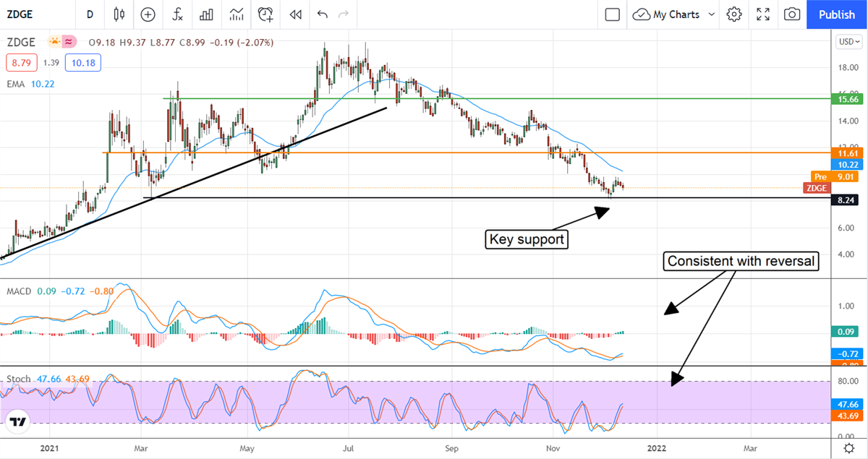This screenshot has height=459, width=868.
Task: Open the fx indicators dialog
Action: (177, 14)
